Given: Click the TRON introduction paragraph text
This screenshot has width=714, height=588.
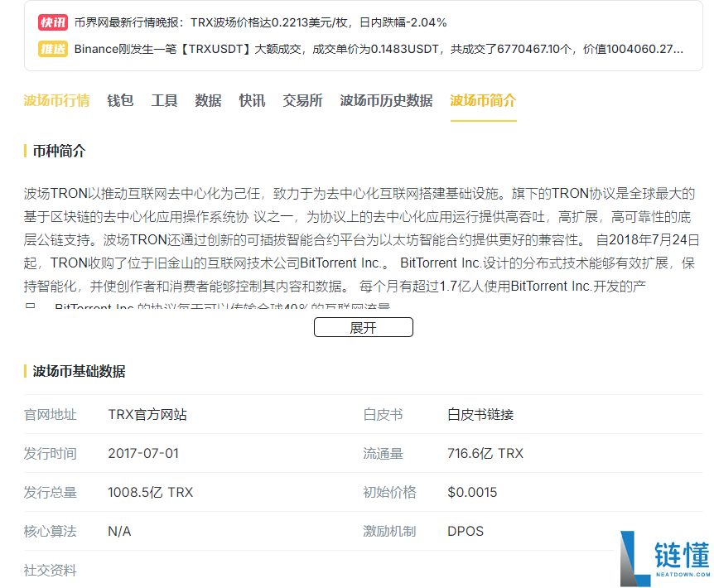Looking at the screenshot, I should click(x=359, y=246).
